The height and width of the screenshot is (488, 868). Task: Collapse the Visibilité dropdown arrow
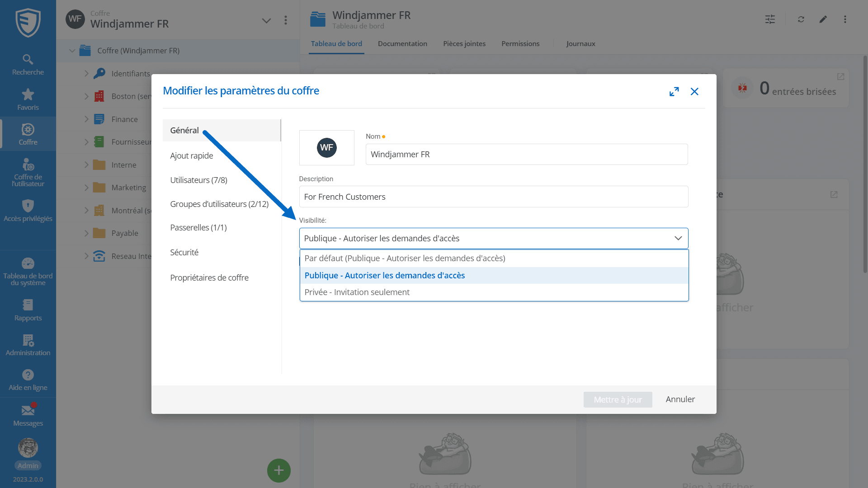click(678, 239)
